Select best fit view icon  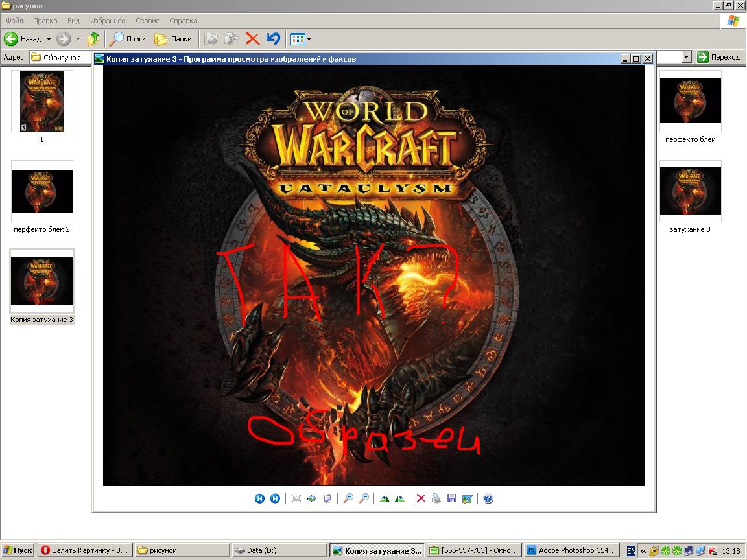click(x=296, y=498)
